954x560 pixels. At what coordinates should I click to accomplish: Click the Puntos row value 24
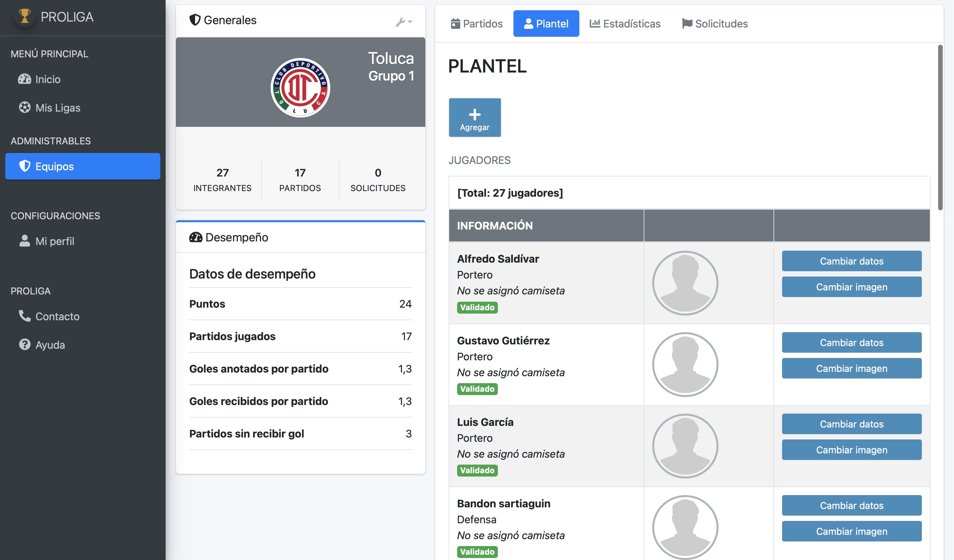[x=405, y=304]
